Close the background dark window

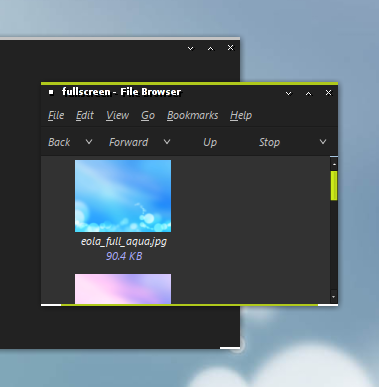coord(230,48)
